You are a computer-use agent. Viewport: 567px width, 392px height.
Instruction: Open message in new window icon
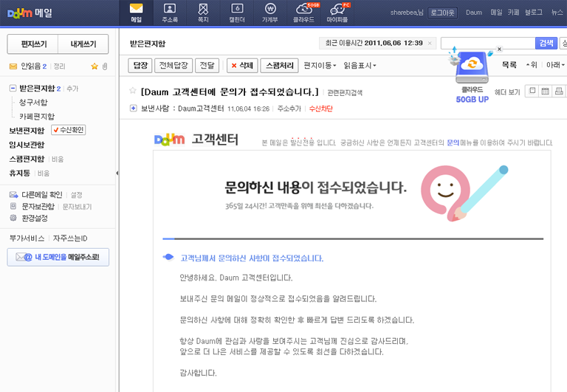pos(532,91)
